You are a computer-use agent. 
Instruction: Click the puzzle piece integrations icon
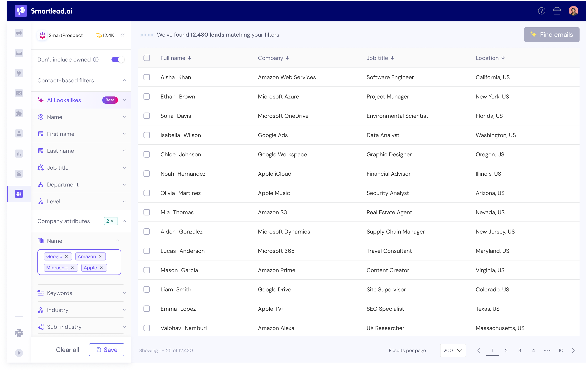click(x=19, y=113)
